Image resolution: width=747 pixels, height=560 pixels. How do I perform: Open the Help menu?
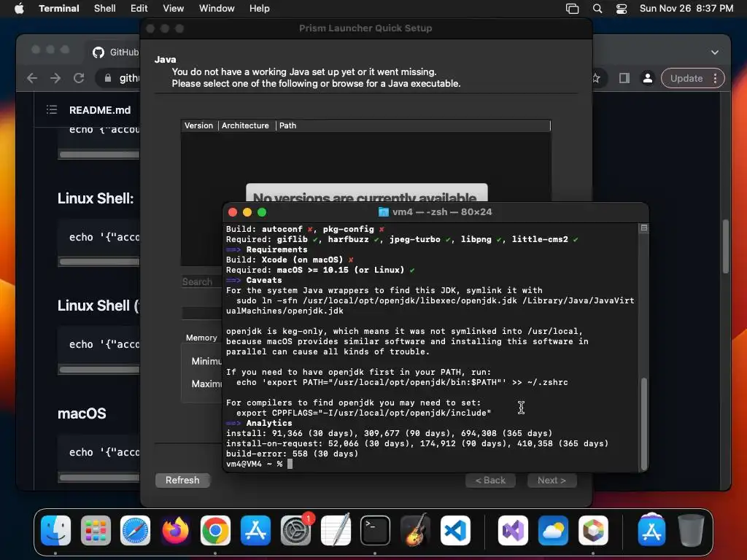tap(259, 8)
